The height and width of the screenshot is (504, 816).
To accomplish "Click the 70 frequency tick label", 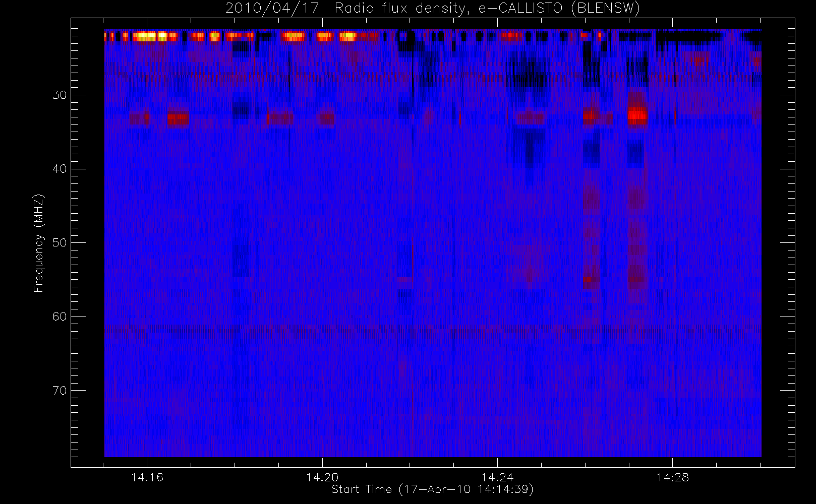I will [60, 391].
